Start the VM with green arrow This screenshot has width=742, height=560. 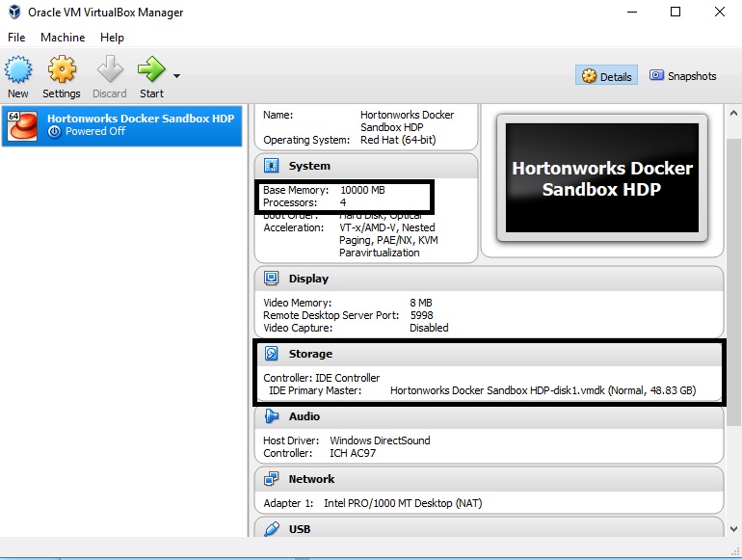tap(151, 69)
